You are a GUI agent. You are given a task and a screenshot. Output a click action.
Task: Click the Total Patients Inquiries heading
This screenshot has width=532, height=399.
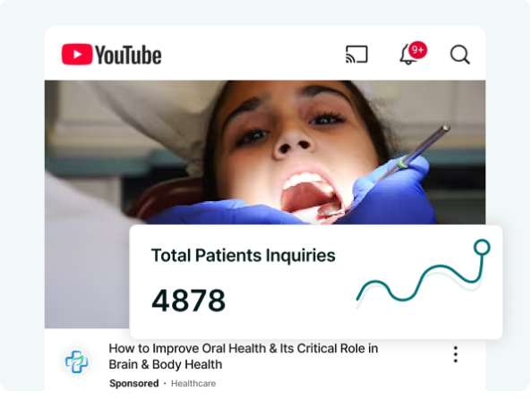(244, 256)
